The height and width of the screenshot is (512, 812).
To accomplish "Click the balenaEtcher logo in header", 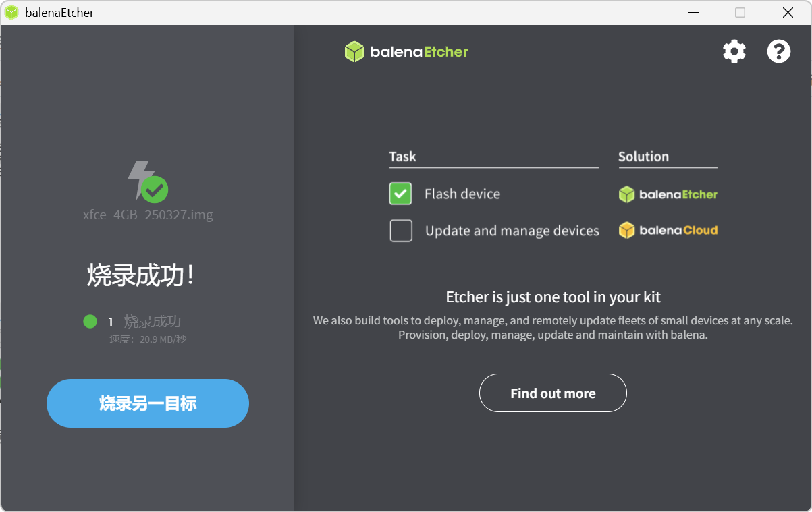I will click(406, 52).
